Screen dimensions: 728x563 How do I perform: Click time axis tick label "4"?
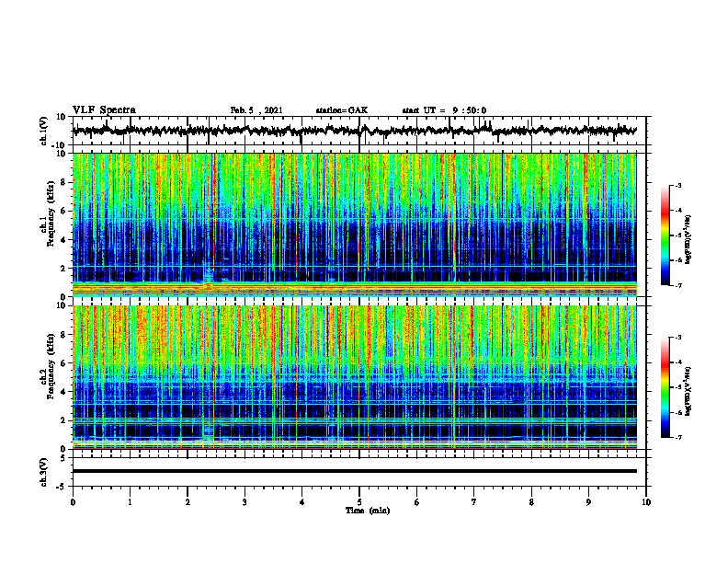tap(301, 502)
